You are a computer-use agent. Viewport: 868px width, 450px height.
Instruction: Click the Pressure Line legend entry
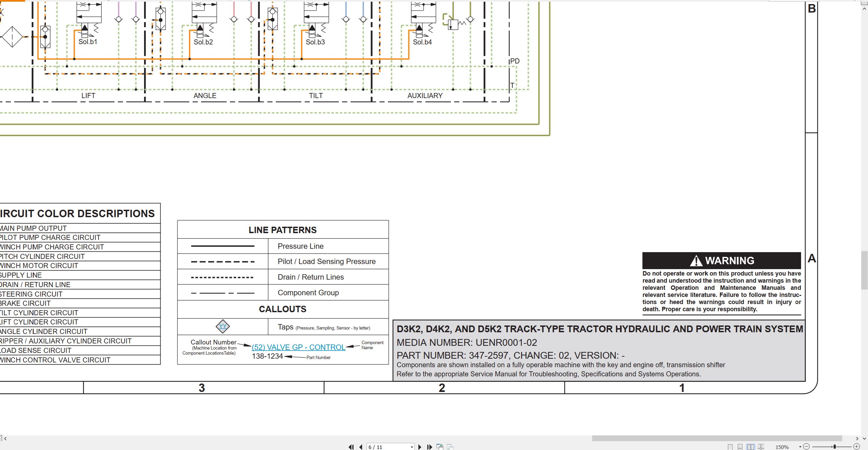(x=301, y=246)
